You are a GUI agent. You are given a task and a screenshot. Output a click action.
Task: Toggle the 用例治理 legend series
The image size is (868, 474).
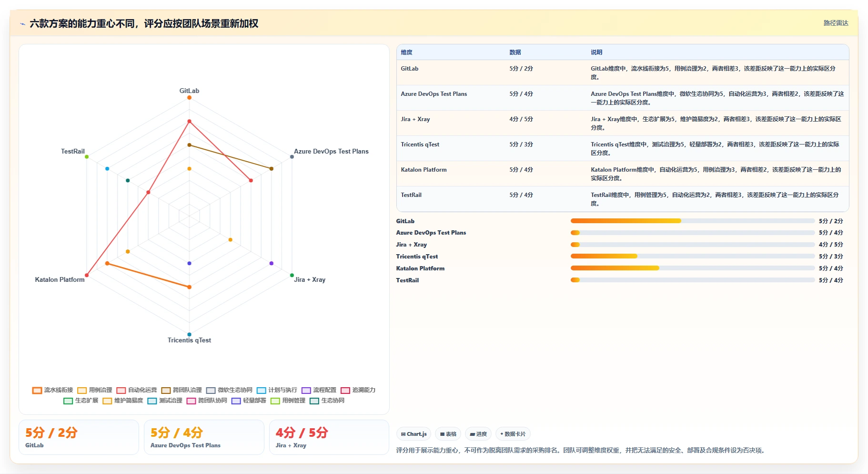point(95,390)
